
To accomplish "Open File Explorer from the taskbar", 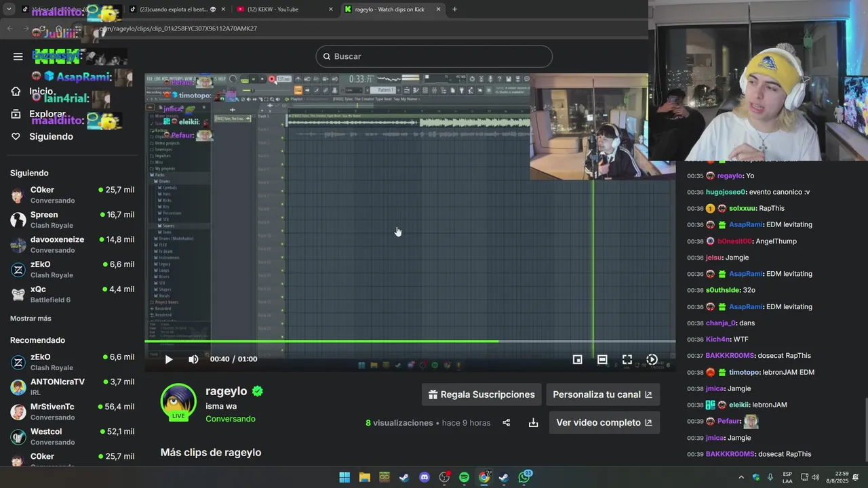I will click(x=365, y=477).
